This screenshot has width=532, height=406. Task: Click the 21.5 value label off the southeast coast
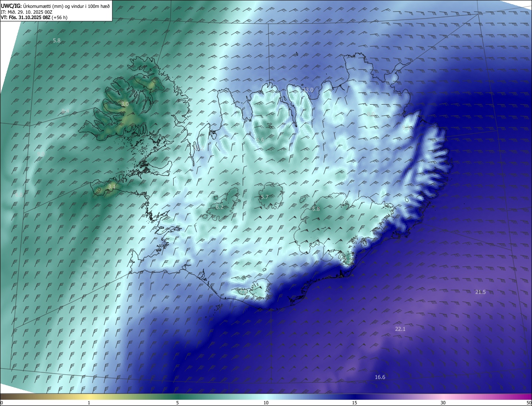point(480,292)
